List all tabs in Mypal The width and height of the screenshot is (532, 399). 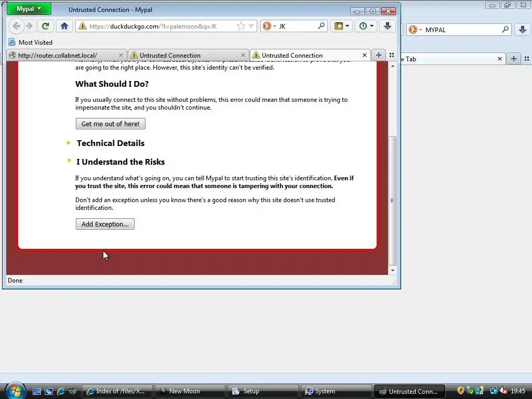click(x=392, y=55)
